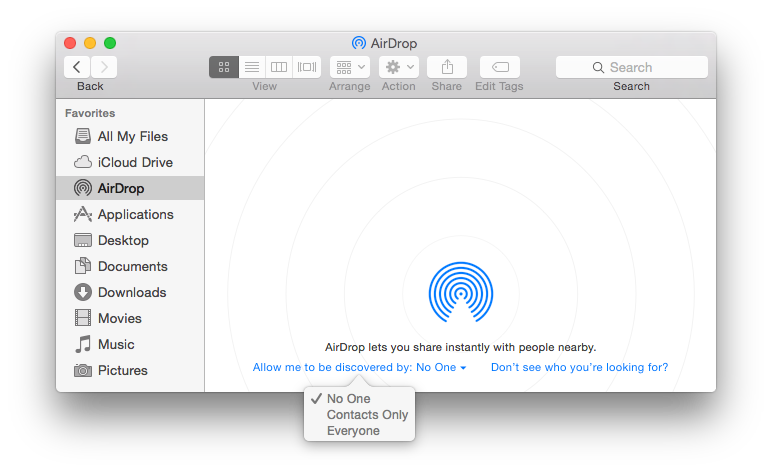Open Downloads folder in sidebar
Viewport: 772px width, 475px height.
pyautogui.click(x=130, y=292)
